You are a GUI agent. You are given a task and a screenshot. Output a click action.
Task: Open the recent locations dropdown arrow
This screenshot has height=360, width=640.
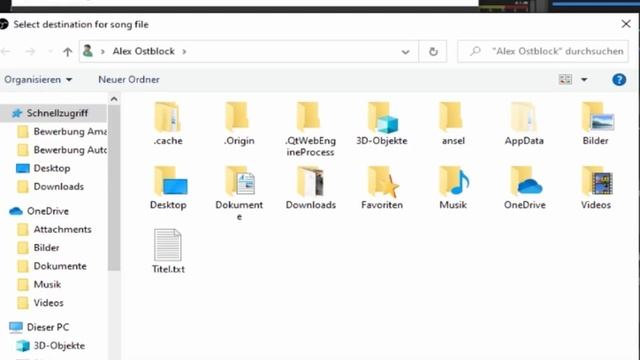click(50, 51)
